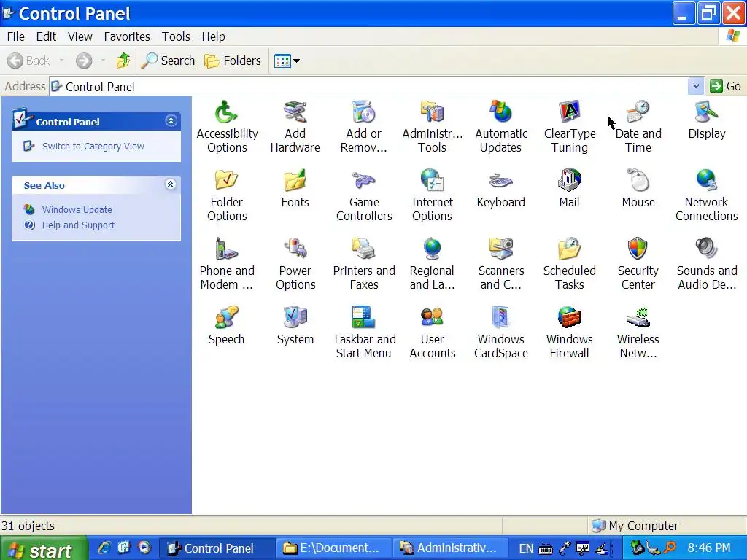Viewport: 747px width, 560px height.
Task: Open the Windows Update link
Action: 77,209
